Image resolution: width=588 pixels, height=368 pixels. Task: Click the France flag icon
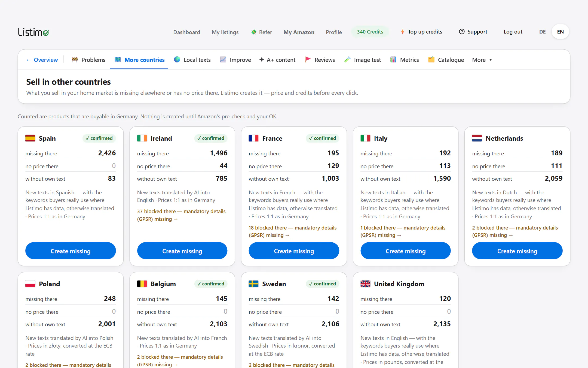pyautogui.click(x=254, y=138)
